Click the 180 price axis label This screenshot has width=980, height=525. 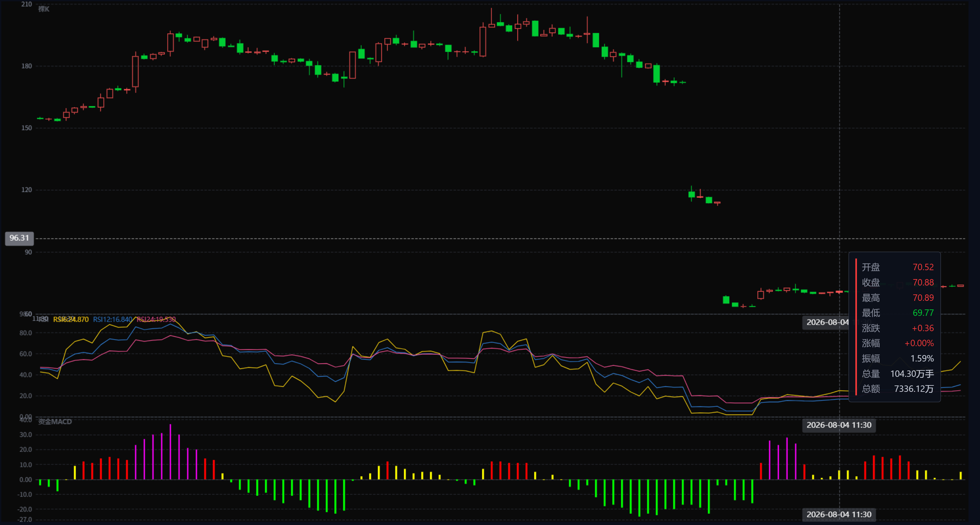click(26, 66)
